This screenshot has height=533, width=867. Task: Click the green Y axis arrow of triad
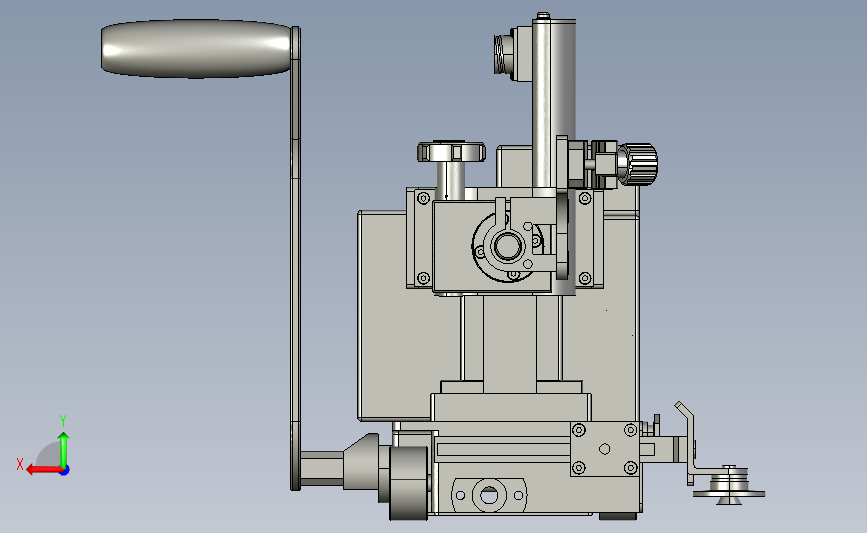coord(64,449)
